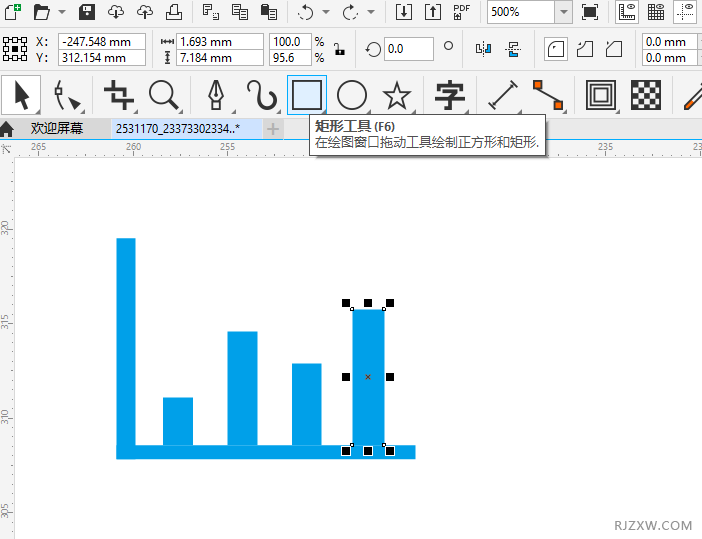Image resolution: width=702 pixels, height=539 pixels.
Task: Select the Parallel Dimension tool
Action: 503,95
